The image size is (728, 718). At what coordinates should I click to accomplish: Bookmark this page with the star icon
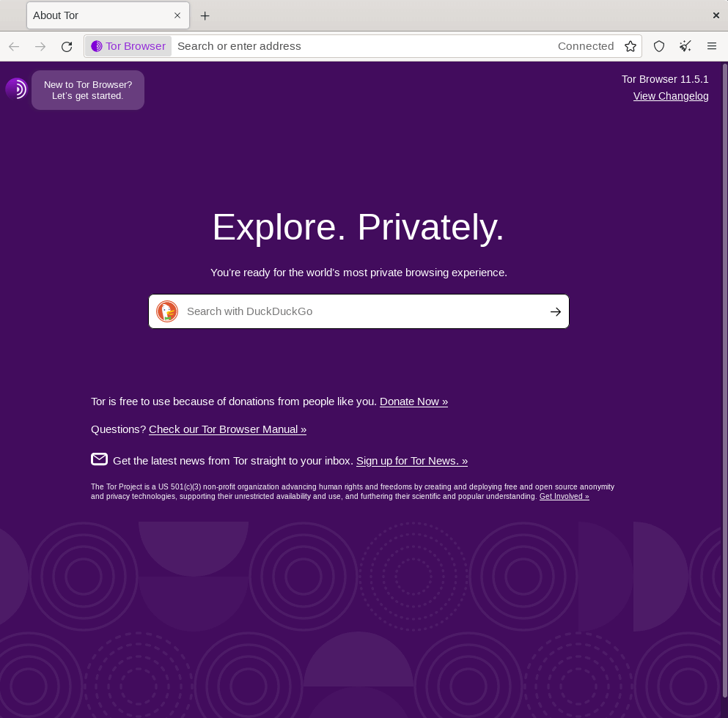630,46
